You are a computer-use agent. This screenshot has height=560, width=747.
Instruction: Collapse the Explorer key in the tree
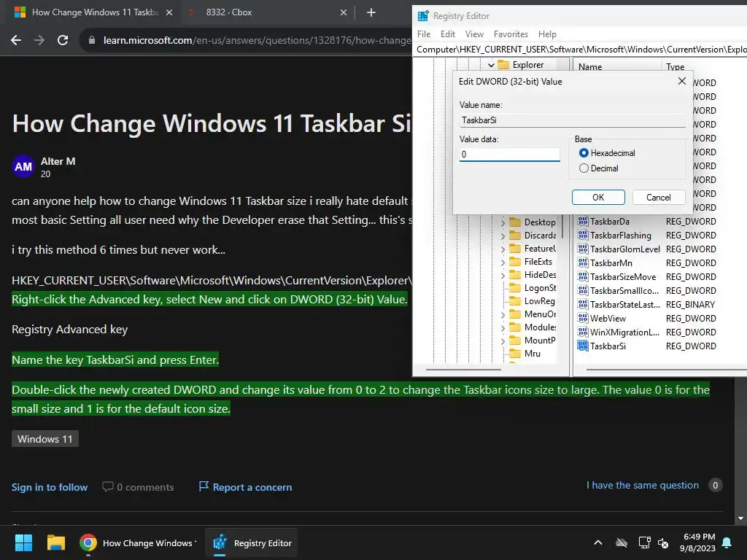coord(491,65)
